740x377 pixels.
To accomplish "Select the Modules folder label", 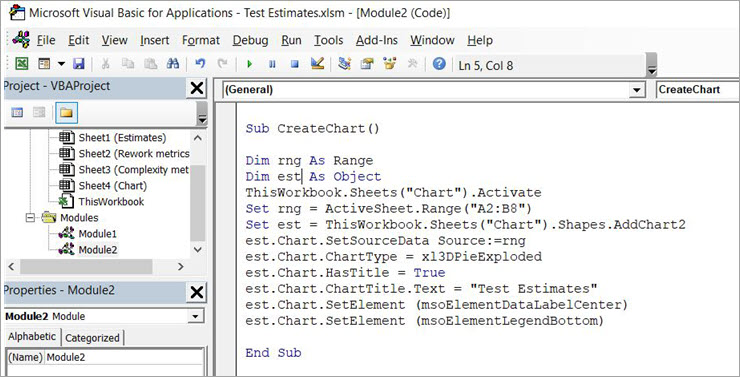I will (79, 218).
